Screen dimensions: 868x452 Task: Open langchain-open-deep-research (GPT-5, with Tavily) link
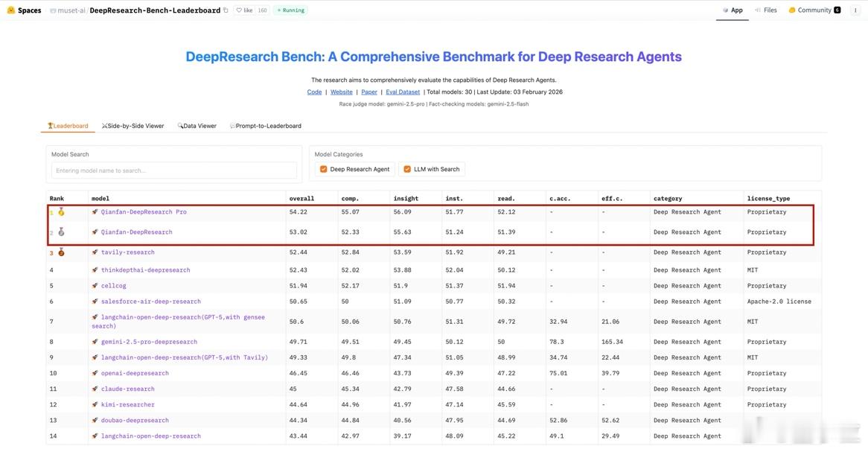pyautogui.click(x=185, y=357)
